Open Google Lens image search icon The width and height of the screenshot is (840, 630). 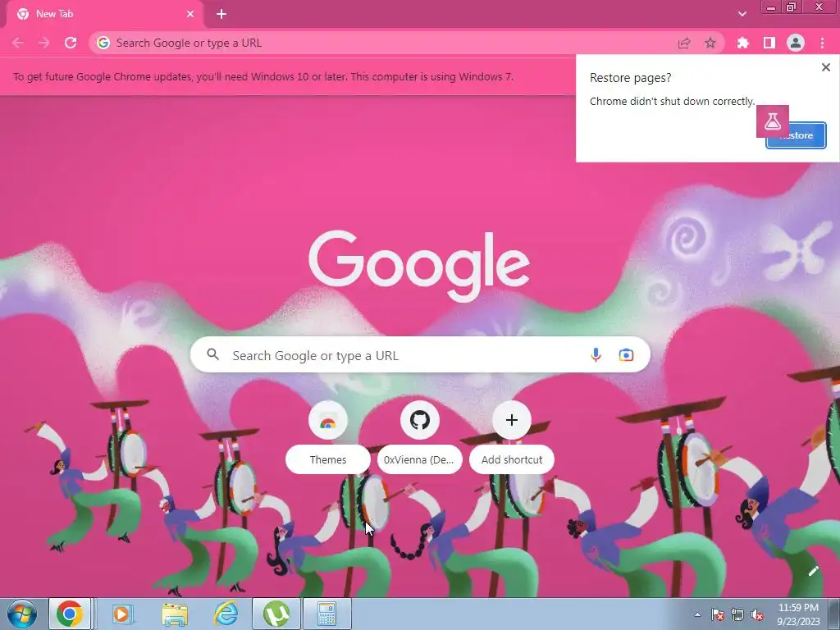click(626, 354)
